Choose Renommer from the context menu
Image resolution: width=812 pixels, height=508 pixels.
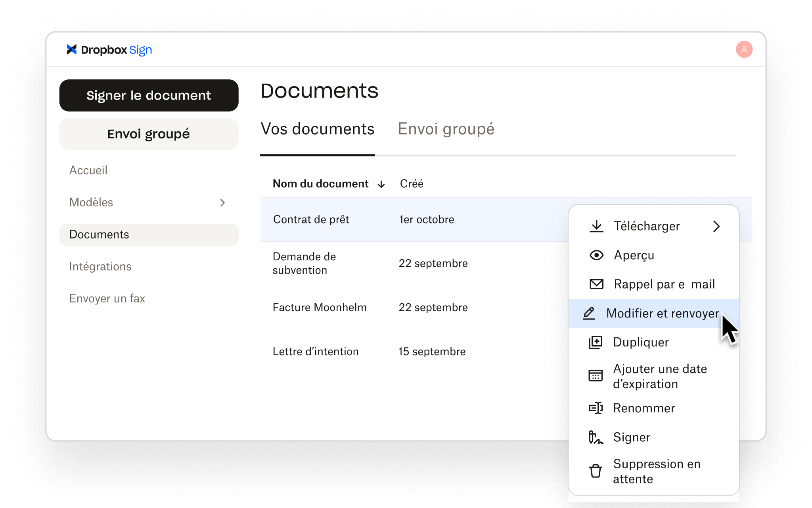click(x=654, y=408)
